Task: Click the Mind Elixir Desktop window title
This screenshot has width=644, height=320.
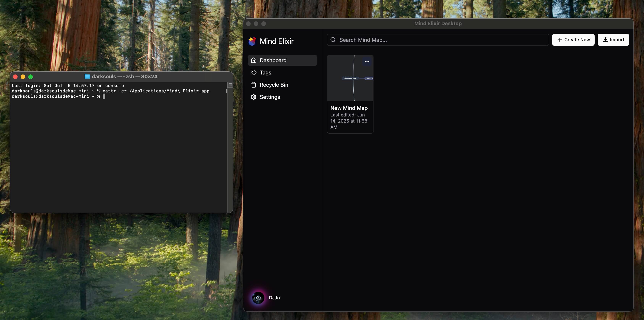Action: [x=438, y=23]
